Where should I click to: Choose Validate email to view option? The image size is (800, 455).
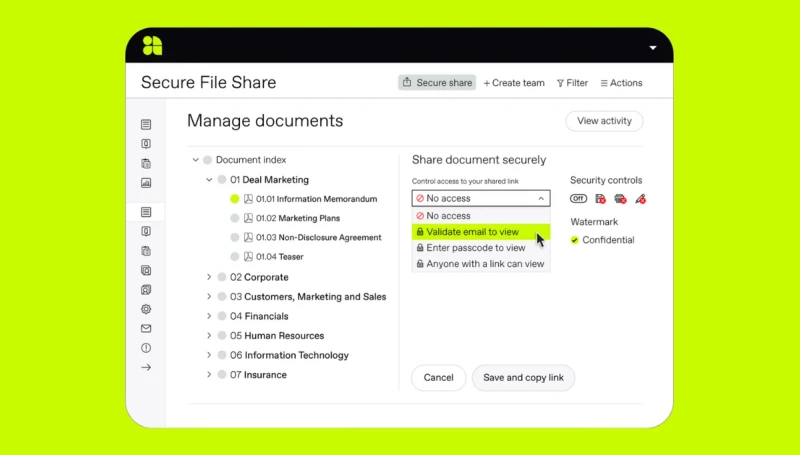click(481, 232)
